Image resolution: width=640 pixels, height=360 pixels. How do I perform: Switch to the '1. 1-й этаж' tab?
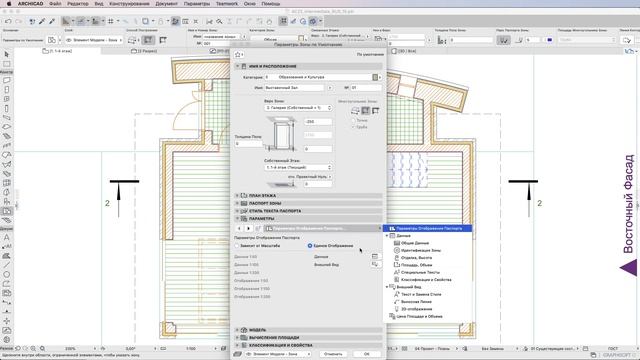click(58, 51)
